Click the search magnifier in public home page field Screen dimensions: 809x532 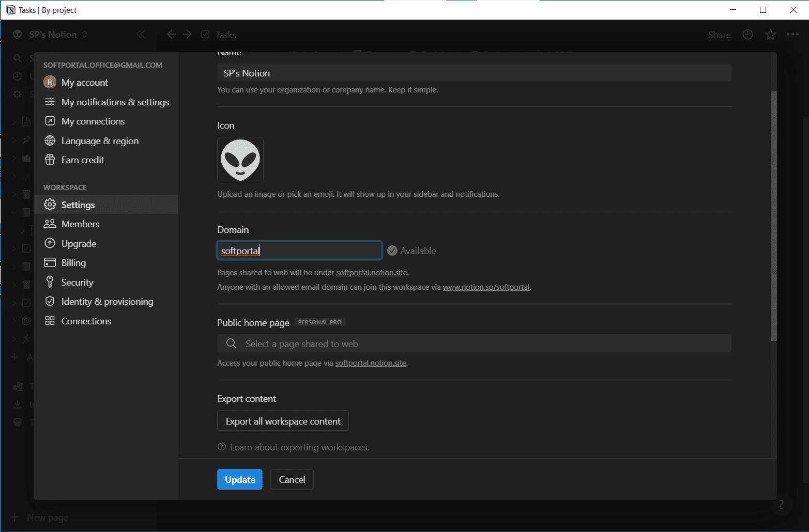coord(232,343)
